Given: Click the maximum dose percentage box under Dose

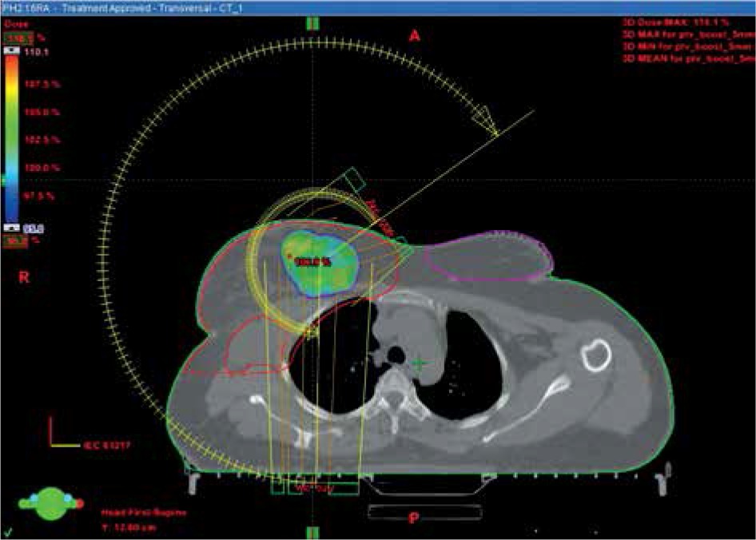Looking at the screenshot, I should pos(16,37).
